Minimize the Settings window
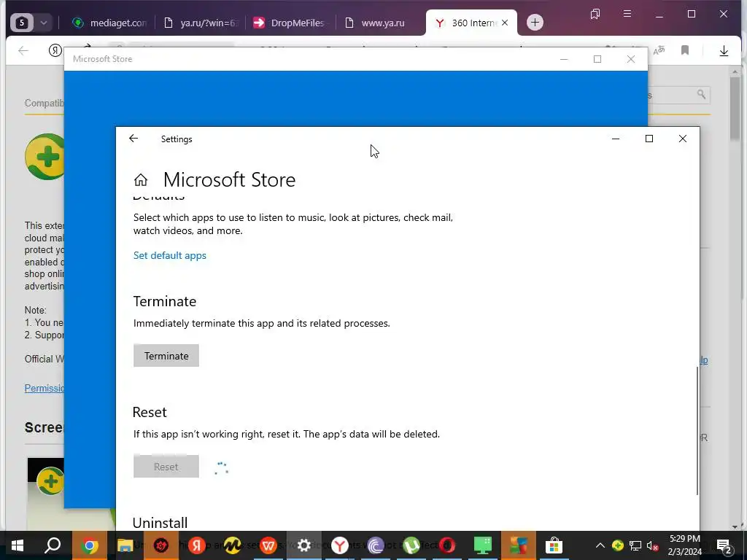This screenshot has width=747, height=560. (x=616, y=139)
